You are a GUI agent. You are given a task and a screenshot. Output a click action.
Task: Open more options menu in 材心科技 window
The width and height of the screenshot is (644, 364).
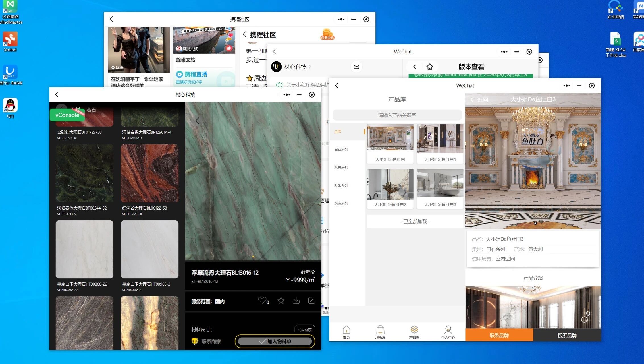(286, 95)
